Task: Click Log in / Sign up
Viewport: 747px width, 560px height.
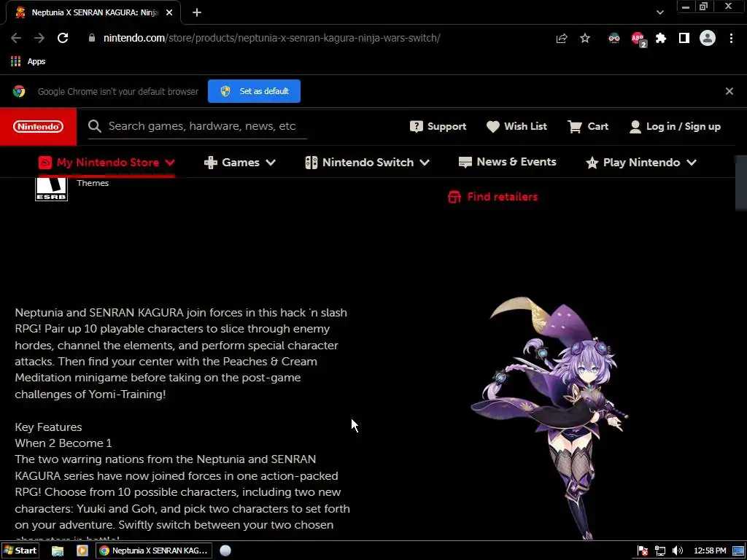Action: click(675, 127)
